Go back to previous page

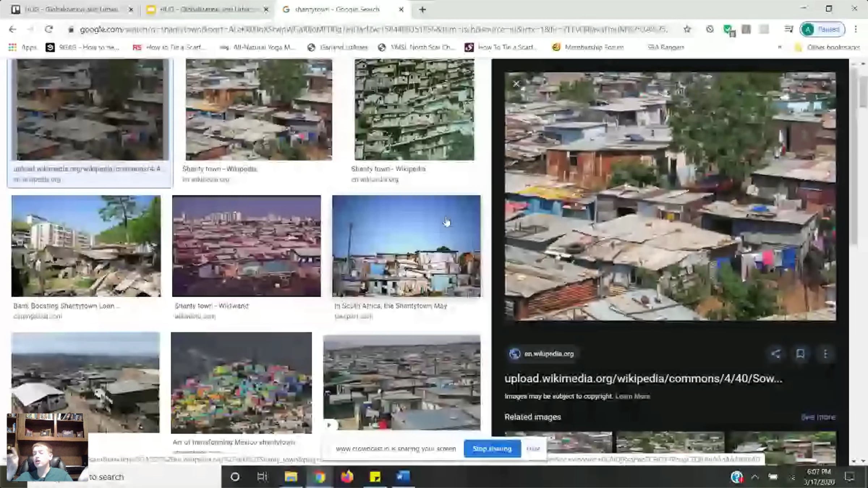13,29
